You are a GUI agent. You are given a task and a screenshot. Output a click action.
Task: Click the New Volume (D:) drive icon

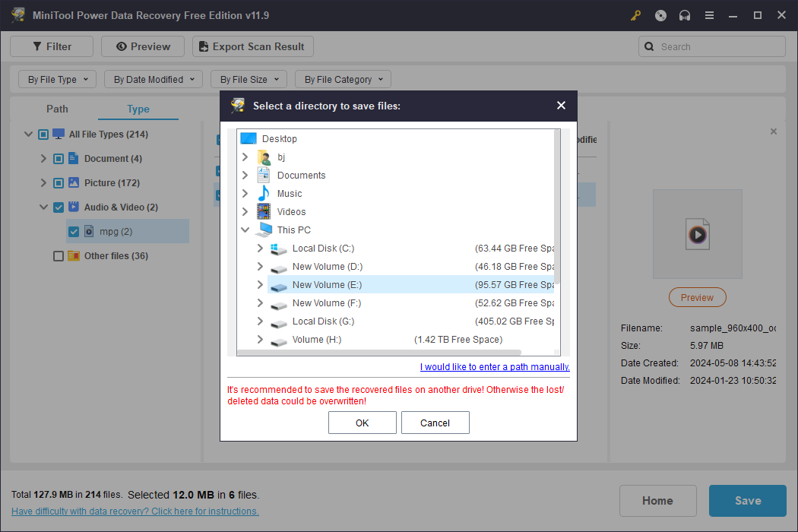(279, 268)
